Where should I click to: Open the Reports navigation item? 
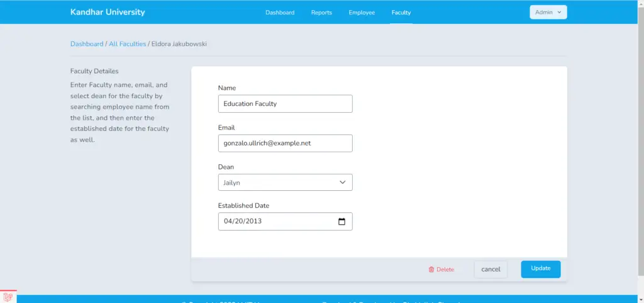click(x=321, y=13)
